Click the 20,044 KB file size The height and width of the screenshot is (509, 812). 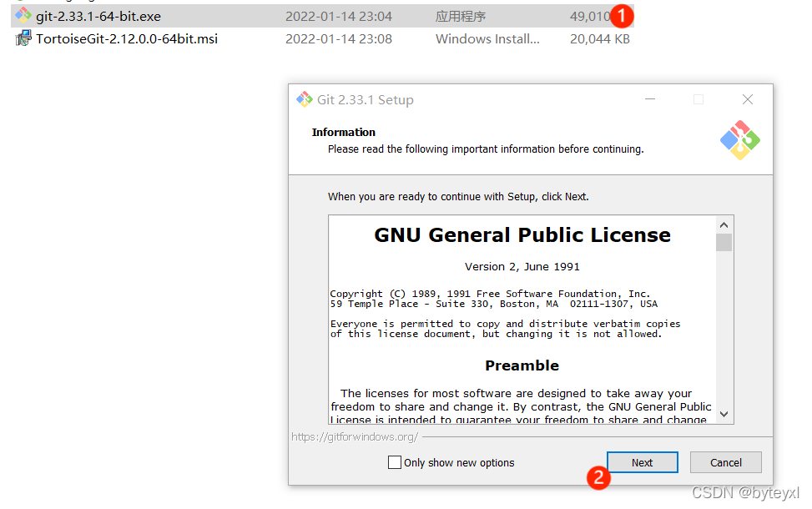600,39
